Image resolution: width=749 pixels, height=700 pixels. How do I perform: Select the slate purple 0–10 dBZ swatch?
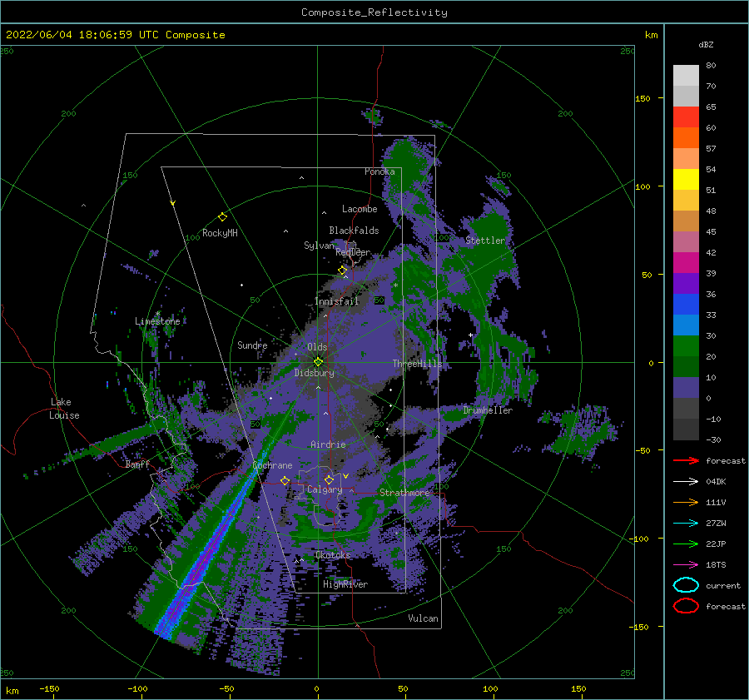pyautogui.click(x=686, y=388)
